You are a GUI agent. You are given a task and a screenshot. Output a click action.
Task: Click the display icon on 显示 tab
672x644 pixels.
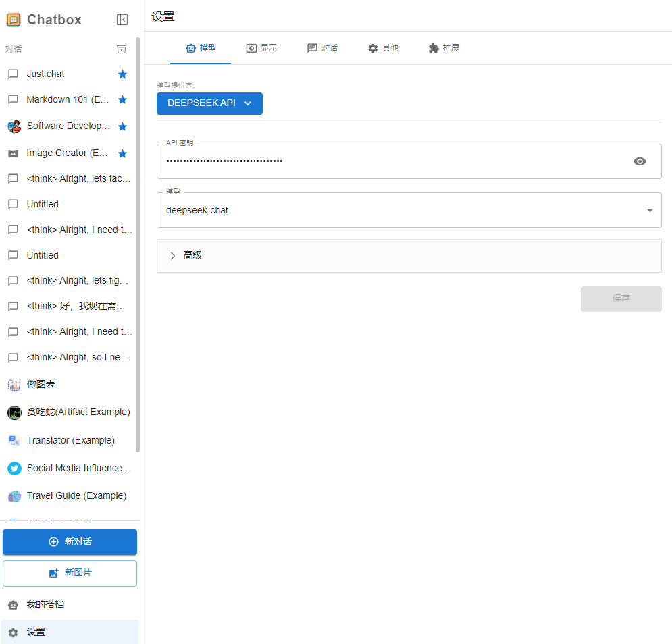click(x=251, y=49)
